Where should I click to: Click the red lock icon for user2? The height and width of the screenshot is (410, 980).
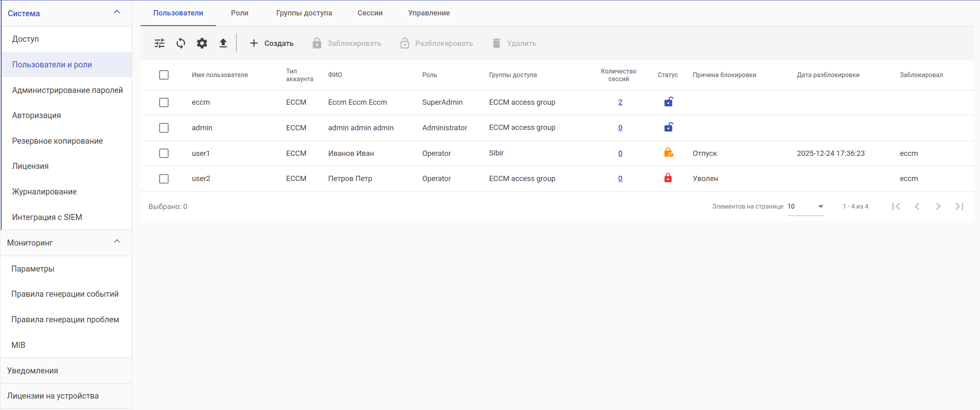668,178
